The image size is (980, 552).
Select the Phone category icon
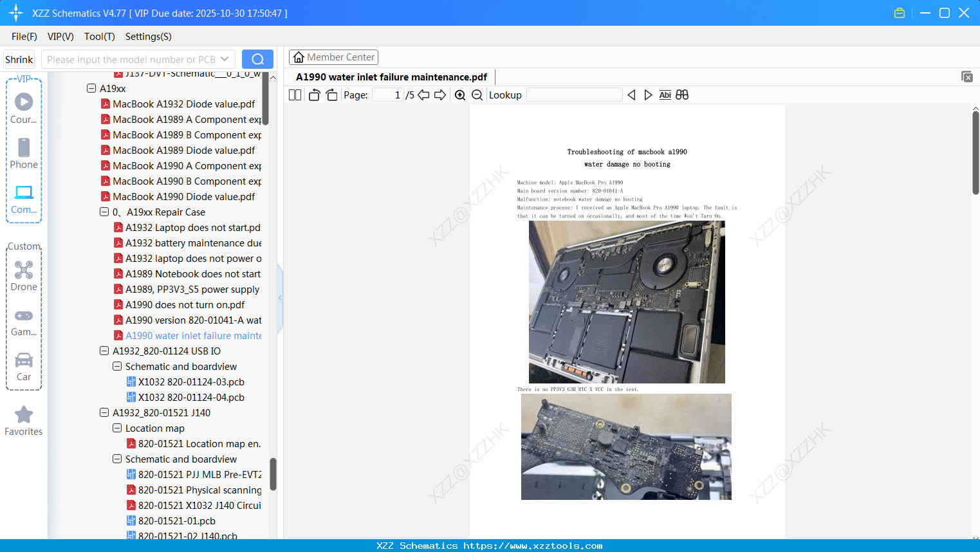[x=24, y=153]
